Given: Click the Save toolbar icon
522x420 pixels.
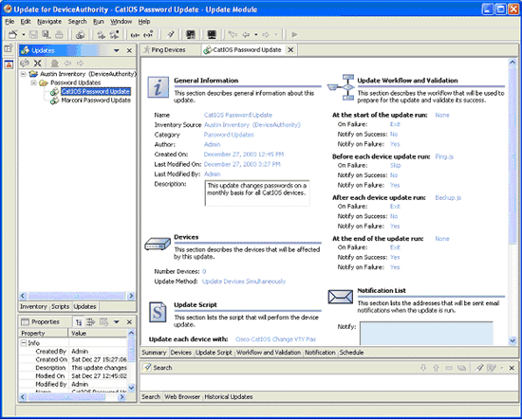Looking at the screenshot, I should click(x=33, y=34).
